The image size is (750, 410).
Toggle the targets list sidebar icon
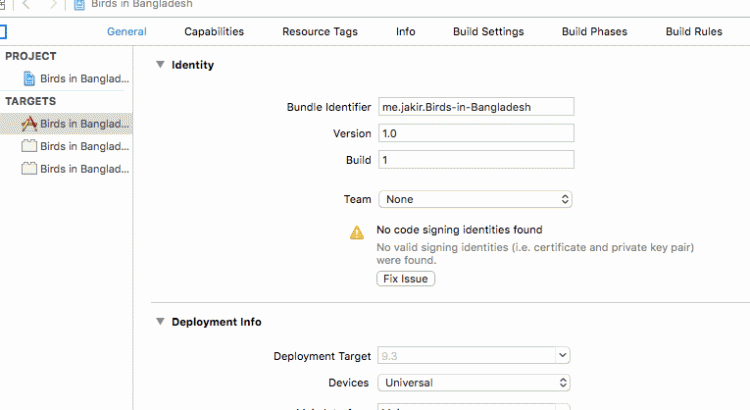(3, 31)
